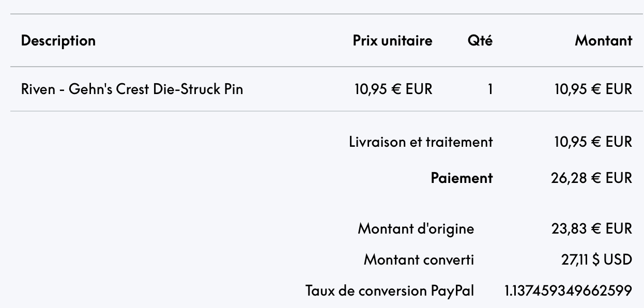The height and width of the screenshot is (308, 644).
Task: Select the 23,83 € EUR original amount
Action: pyautogui.click(x=592, y=228)
